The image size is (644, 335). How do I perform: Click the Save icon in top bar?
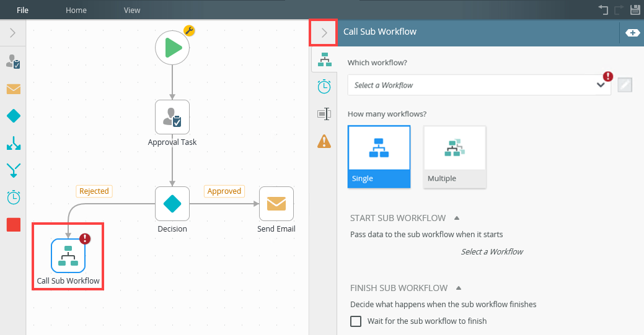pos(635,10)
